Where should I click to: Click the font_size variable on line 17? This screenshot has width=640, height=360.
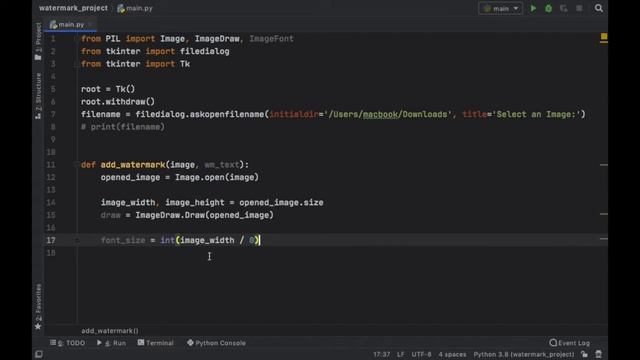coord(123,240)
